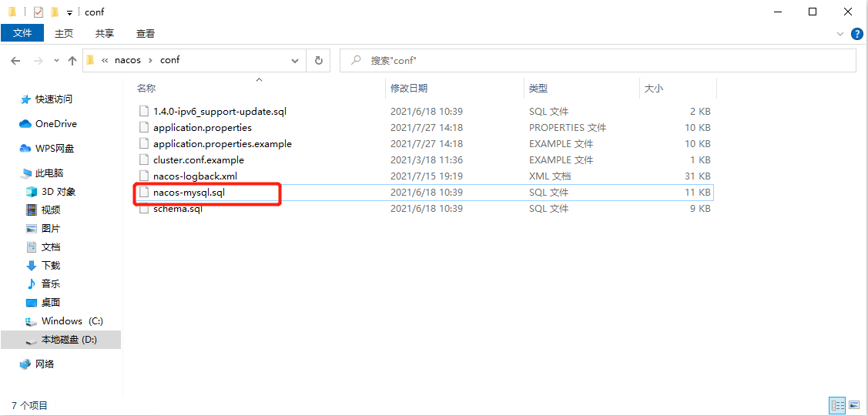Viewport: 868px width, 416px height.
Task: Open 下载 folder in sidebar
Action: point(50,266)
